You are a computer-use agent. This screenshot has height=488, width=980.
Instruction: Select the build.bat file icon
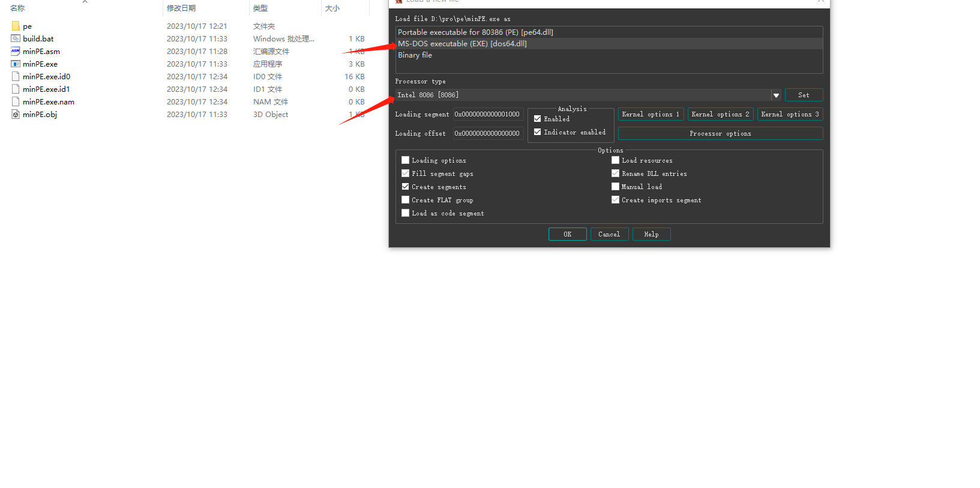pos(16,39)
